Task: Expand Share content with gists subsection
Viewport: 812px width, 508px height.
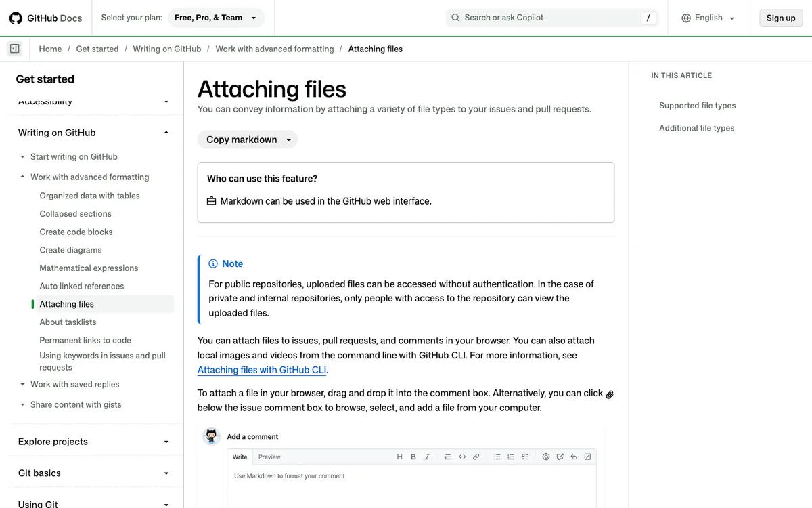Action: tap(22, 405)
